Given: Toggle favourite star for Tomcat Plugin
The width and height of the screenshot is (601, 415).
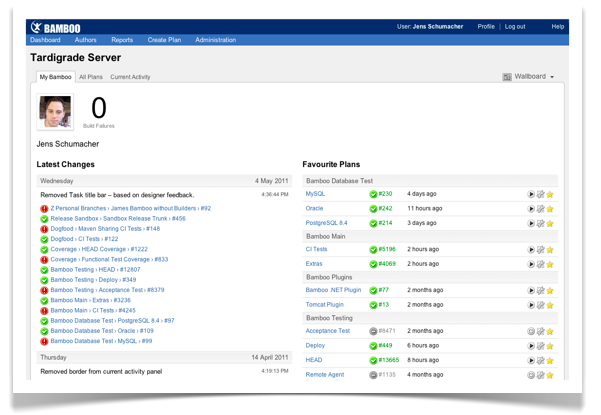Looking at the screenshot, I should 550,305.
